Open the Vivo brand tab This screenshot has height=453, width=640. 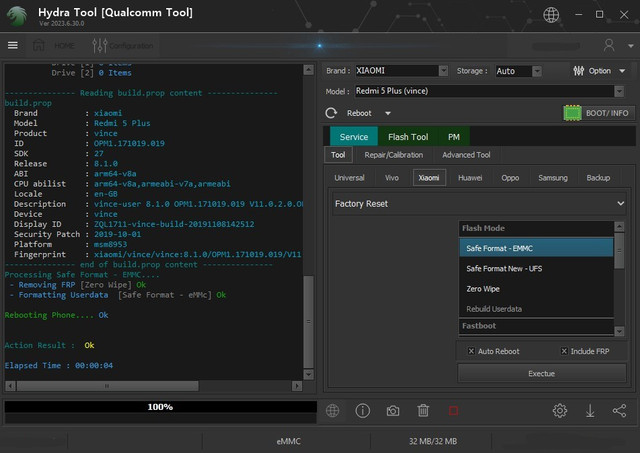392,178
